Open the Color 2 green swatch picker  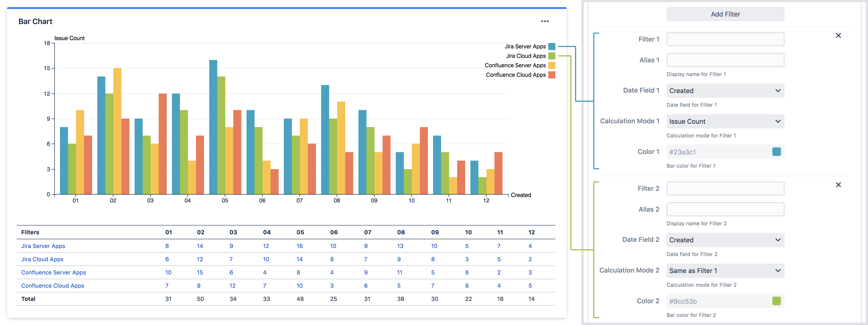coord(776,301)
